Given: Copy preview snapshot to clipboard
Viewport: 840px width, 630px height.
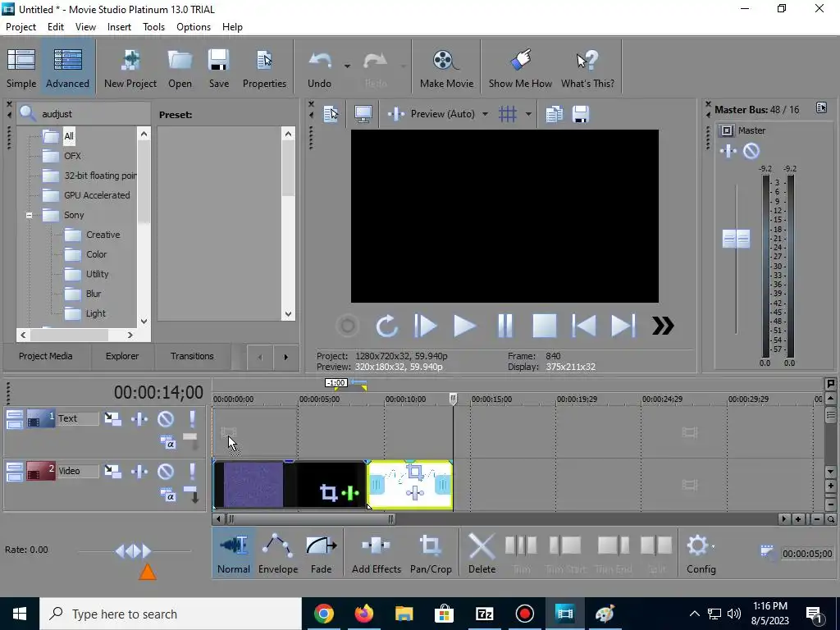Looking at the screenshot, I should (555, 113).
